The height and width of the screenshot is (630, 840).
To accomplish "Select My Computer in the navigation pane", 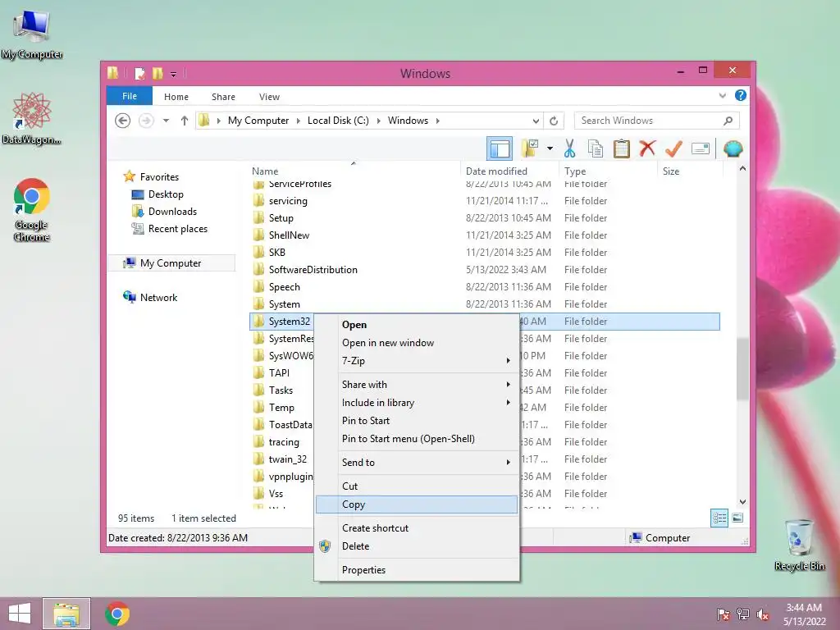I will (x=171, y=263).
